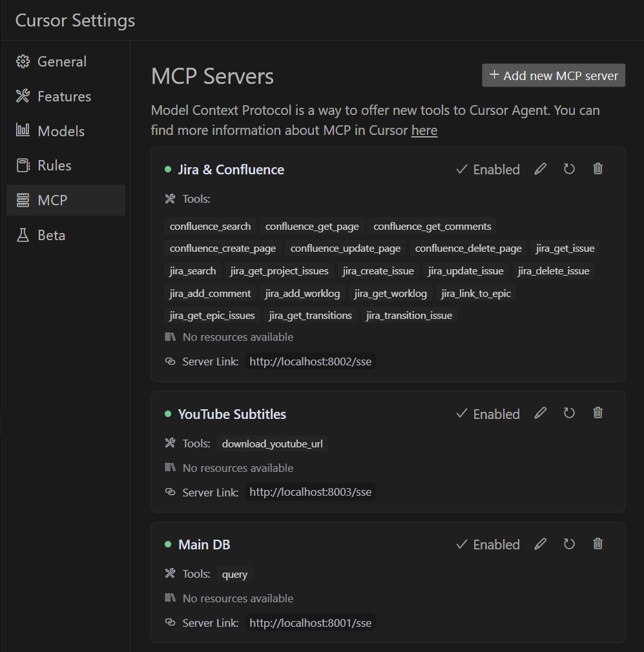Screen dimensions: 644x652
Task: Edit the YouTube Subtitles server
Action: (541, 413)
